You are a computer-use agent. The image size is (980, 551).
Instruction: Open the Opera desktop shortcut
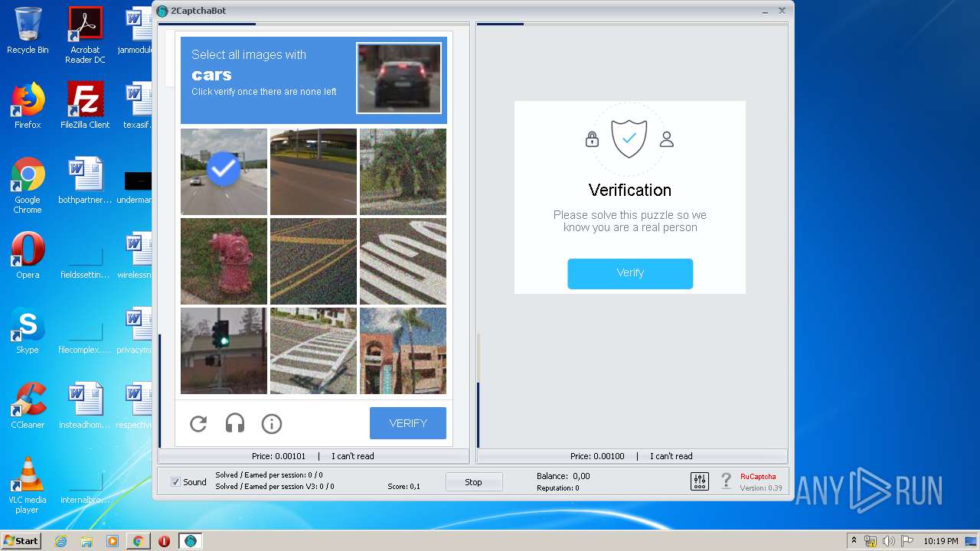(x=28, y=256)
